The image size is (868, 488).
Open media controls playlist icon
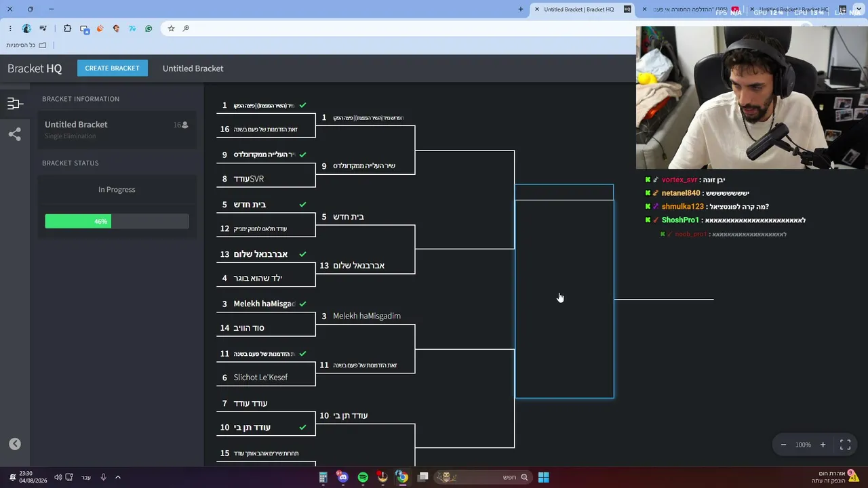click(43, 28)
